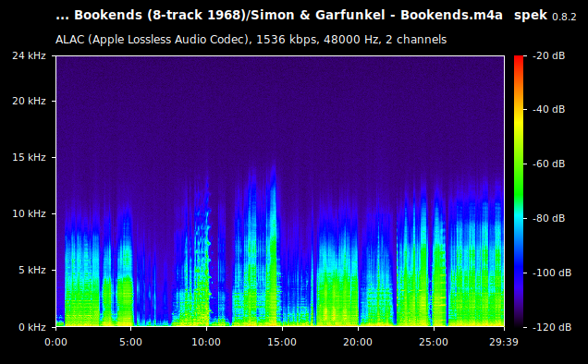Image resolution: width=588 pixels, height=364 pixels.
Task: Click the '0 kHz' frequency axis label
Action: click(x=32, y=327)
